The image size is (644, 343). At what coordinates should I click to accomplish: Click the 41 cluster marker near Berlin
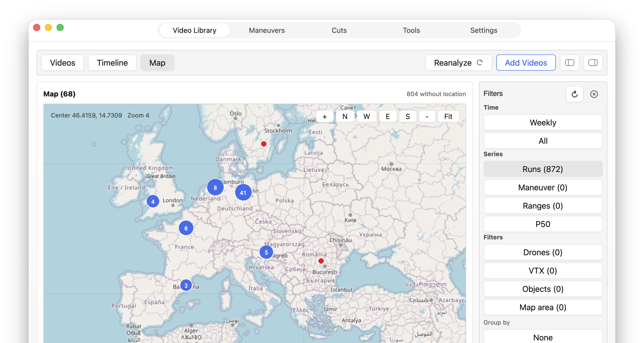point(243,192)
